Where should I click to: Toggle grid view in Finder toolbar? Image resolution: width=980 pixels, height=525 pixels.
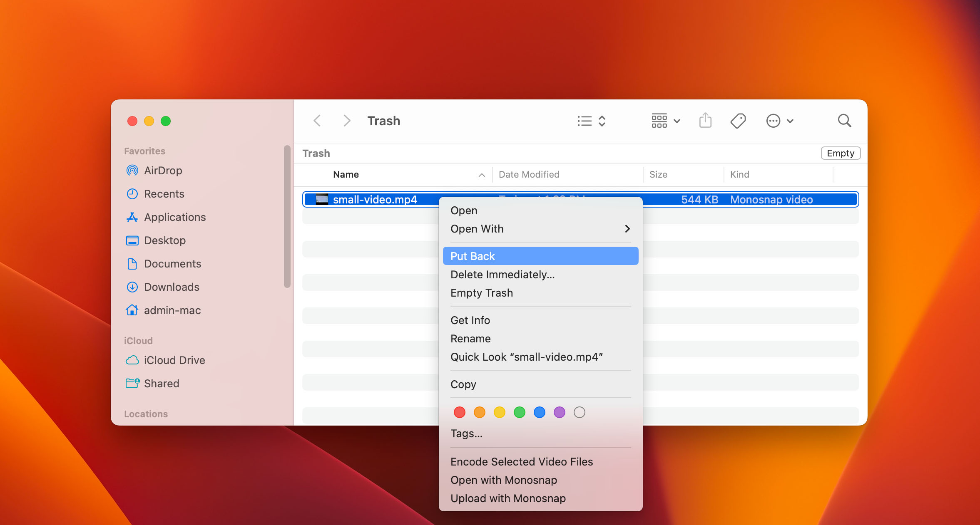[659, 121]
